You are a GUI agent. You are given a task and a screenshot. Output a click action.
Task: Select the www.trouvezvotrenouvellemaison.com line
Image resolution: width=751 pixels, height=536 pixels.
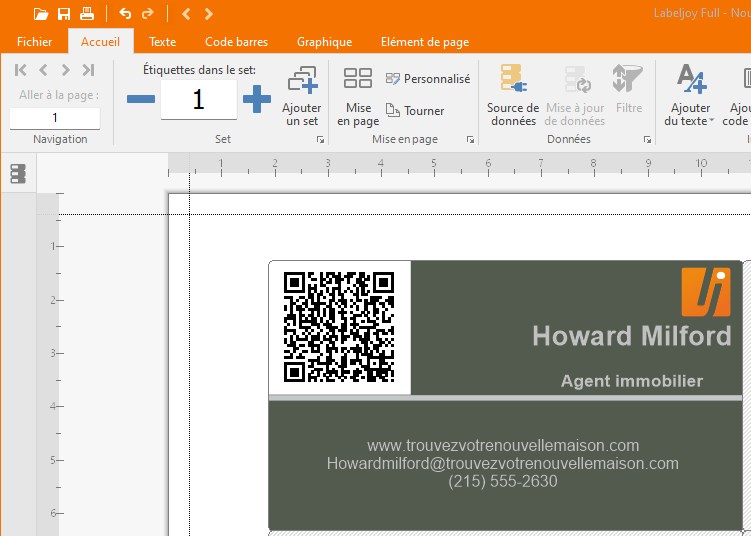pyautogui.click(x=503, y=445)
